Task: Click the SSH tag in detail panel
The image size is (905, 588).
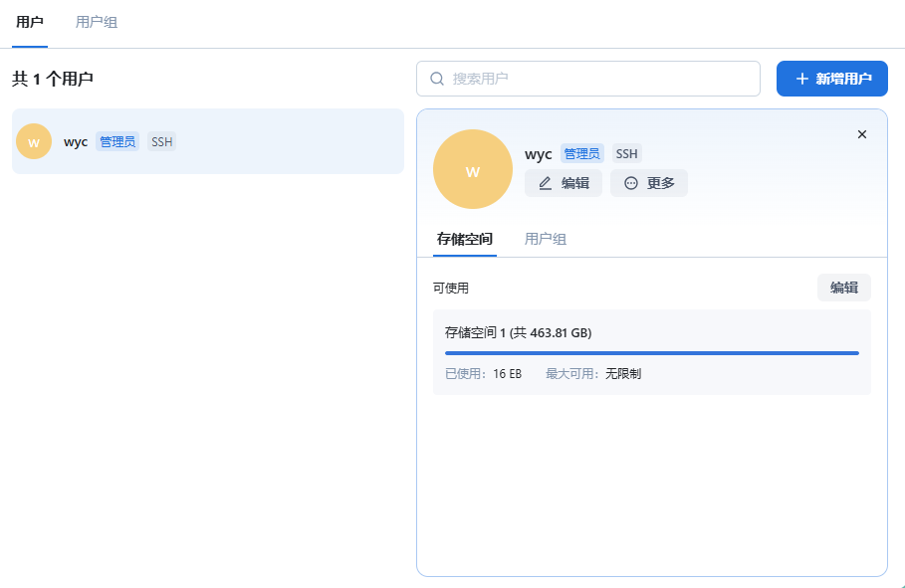Action: (x=627, y=153)
